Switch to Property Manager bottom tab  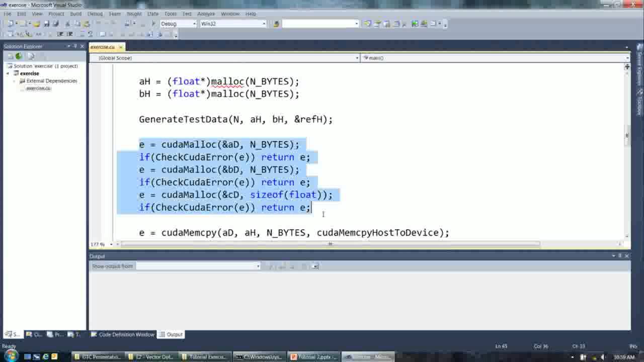pos(56,334)
